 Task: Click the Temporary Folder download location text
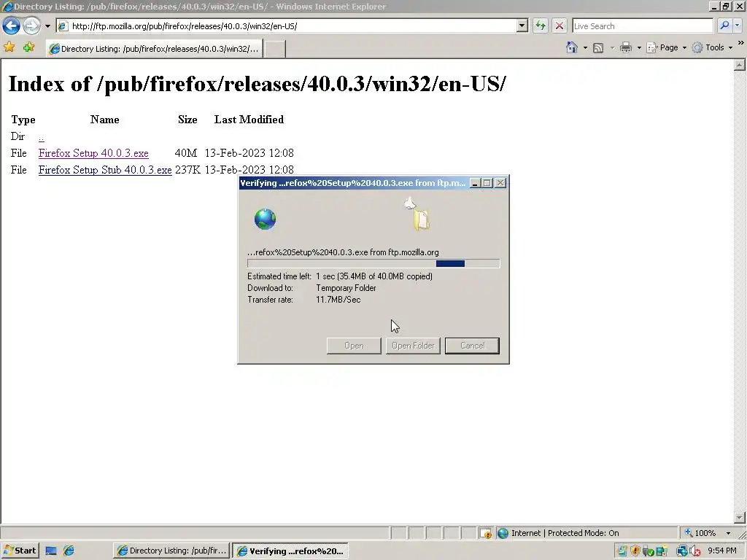[x=346, y=288]
